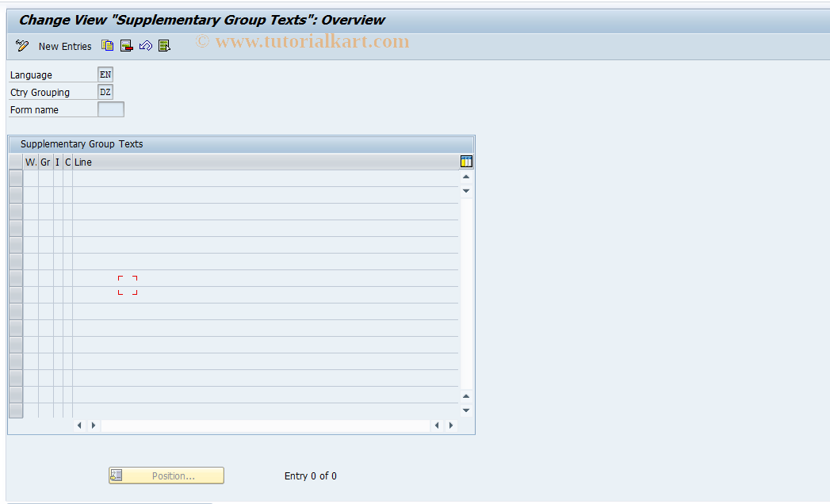The width and height of the screenshot is (830, 504).
Task: Click the Language field EN
Action: point(105,74)
